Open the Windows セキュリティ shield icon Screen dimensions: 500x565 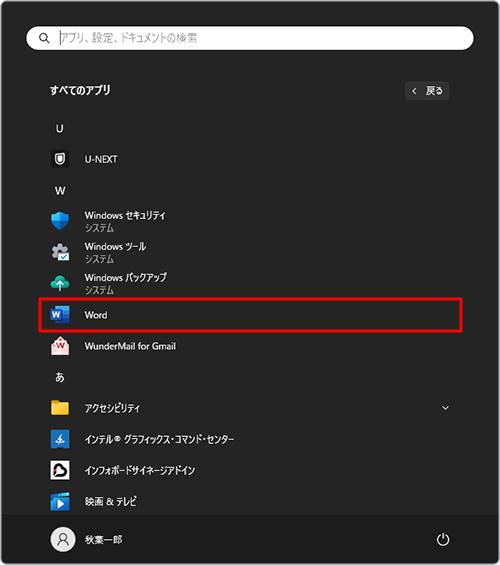(60, 221)
